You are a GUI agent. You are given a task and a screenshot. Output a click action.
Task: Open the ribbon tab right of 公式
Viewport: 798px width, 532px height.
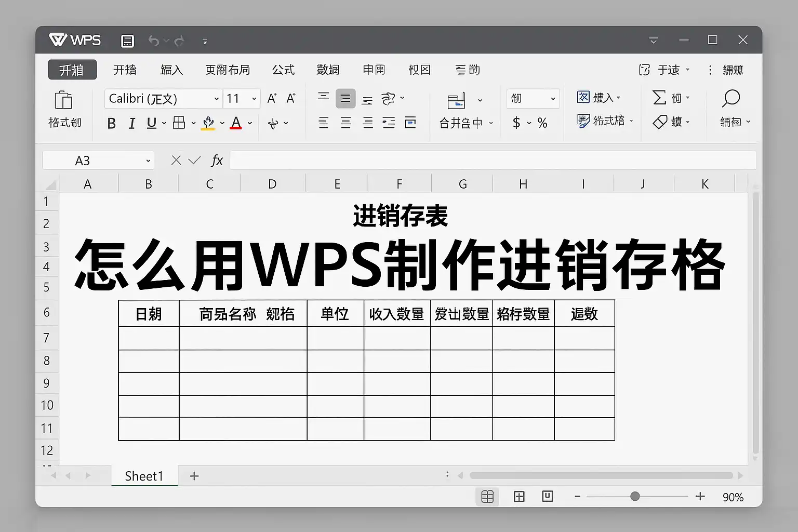[328, 70]
